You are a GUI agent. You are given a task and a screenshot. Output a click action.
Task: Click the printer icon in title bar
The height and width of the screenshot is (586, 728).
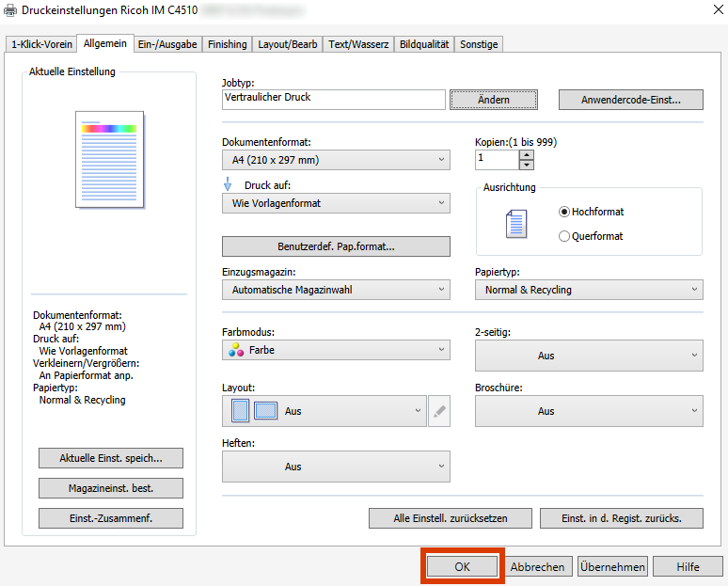[10, 9]
